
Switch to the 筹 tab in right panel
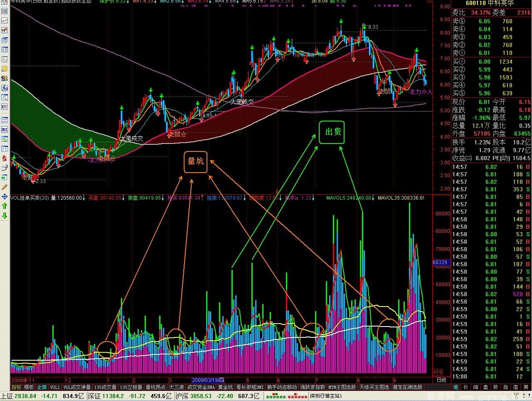(526, 387)
